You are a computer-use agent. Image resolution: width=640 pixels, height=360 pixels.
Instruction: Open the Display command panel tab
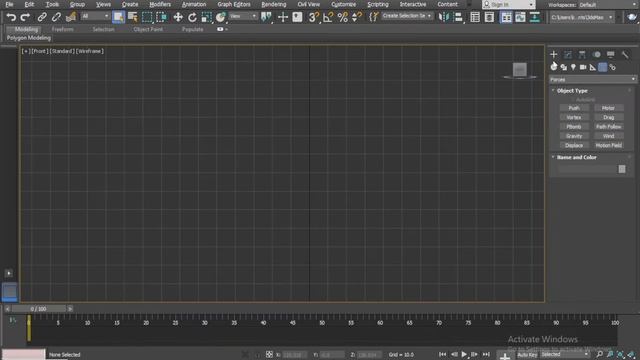point(611,54)
